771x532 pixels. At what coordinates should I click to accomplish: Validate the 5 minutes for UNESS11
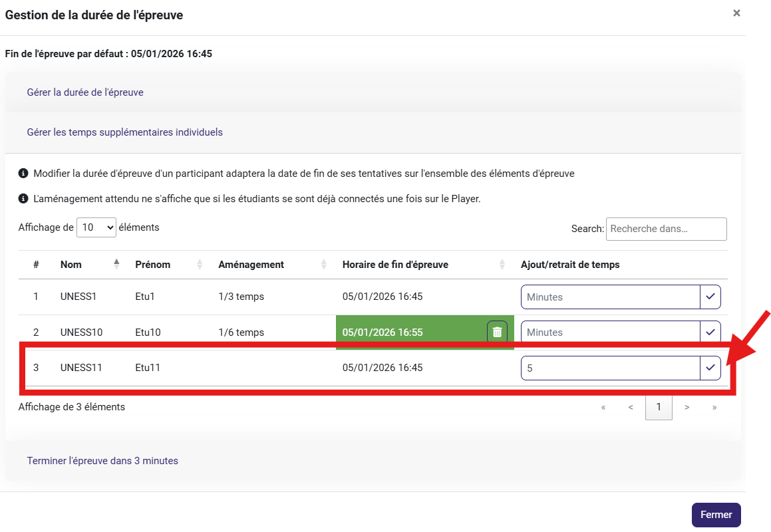click(710, 367)
